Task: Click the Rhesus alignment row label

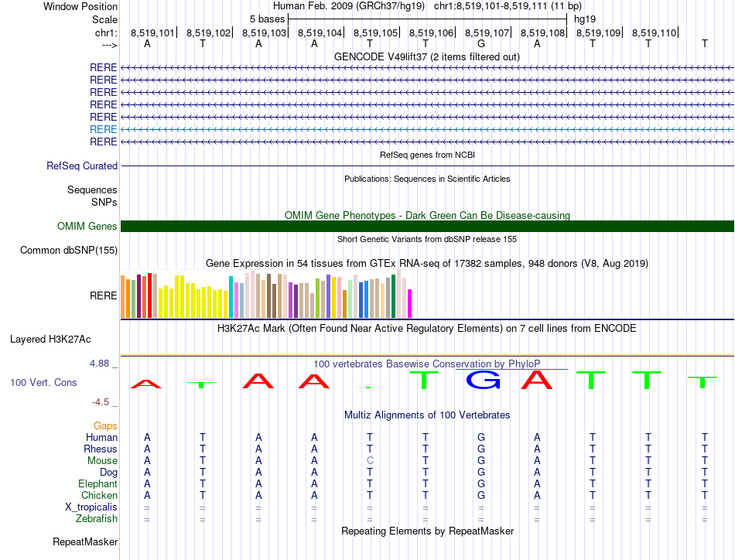Action: tap(101, 449)
